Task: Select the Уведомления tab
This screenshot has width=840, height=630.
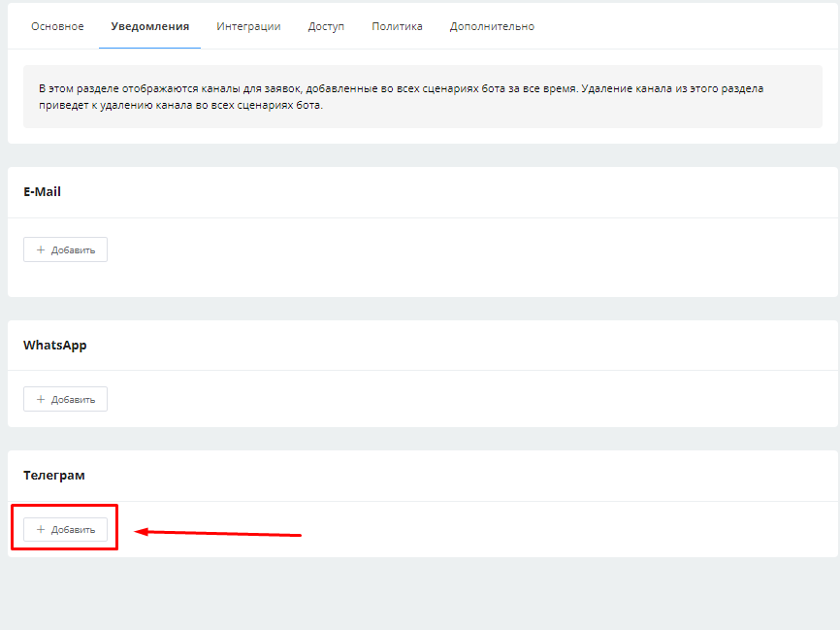Action: point(149,26)
